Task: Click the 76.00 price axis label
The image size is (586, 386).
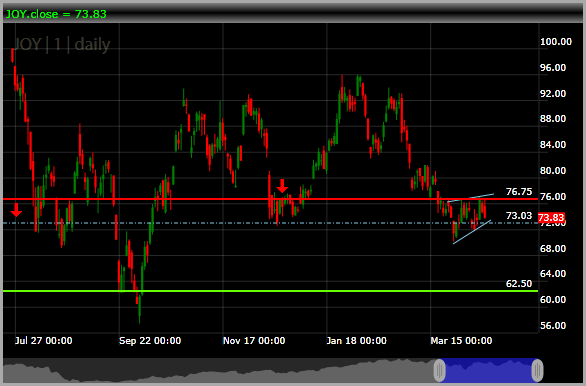Action: coord(553,196)
